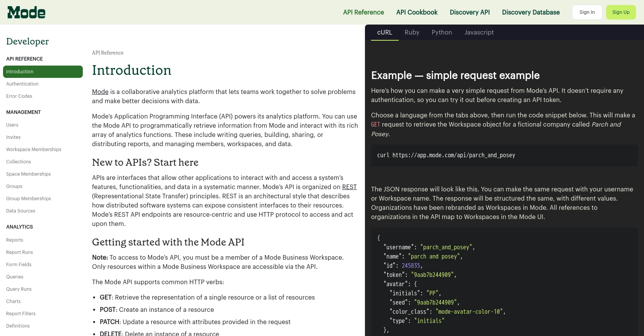
Task: Open Form Fields in sidebar
Action: [19, 265]
